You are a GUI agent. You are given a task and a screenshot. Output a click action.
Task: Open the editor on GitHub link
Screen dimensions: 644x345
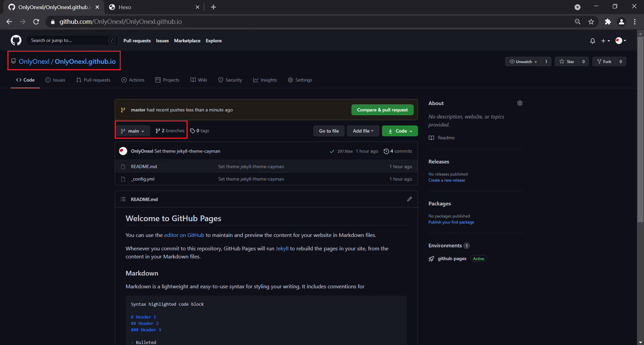point(184,235)
